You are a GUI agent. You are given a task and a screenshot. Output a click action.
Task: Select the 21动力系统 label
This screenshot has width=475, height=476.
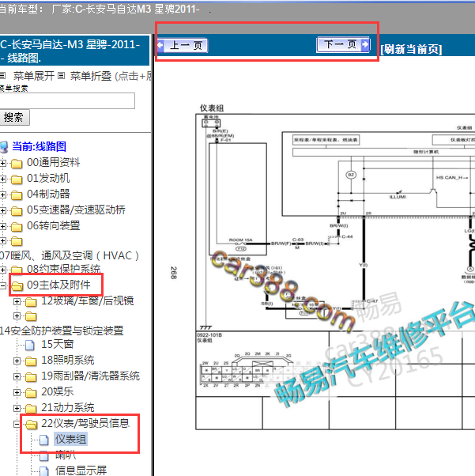coord(68,407)
